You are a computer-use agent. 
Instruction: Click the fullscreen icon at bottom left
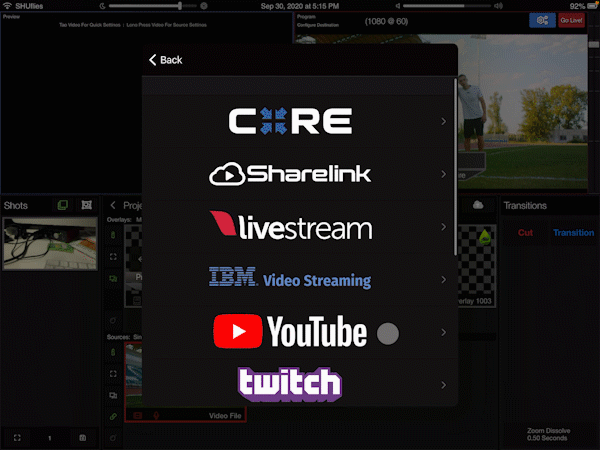click(17, 438)
